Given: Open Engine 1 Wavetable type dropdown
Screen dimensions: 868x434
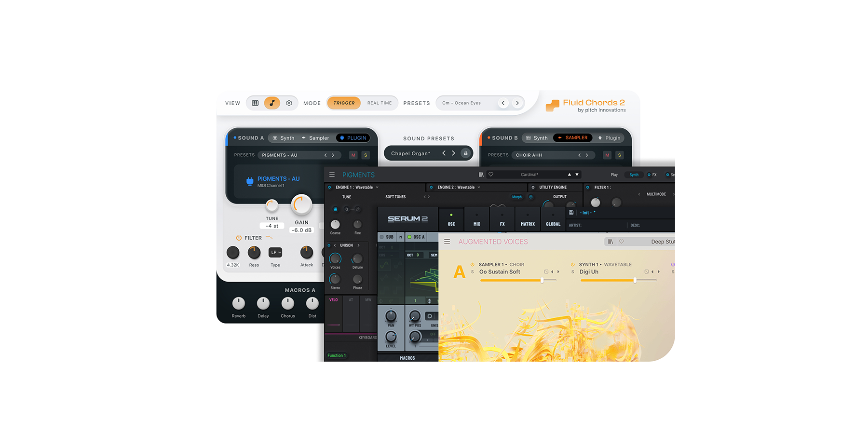Looking at the screenshot, I should click(x=357, y=187).
